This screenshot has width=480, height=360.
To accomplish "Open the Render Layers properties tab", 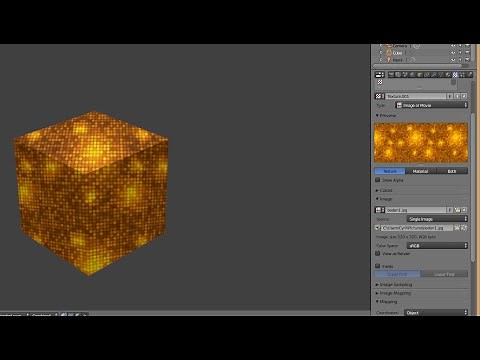I will (398, 75).
